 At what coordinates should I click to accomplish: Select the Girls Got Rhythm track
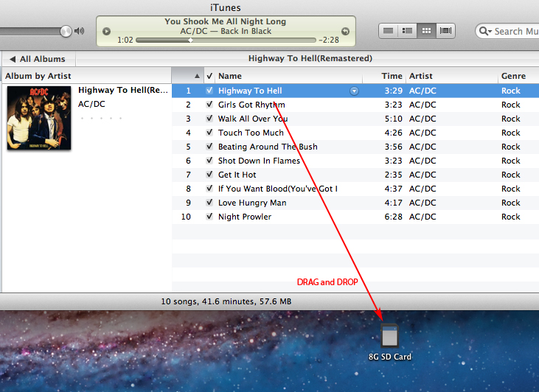coord(355,105)
